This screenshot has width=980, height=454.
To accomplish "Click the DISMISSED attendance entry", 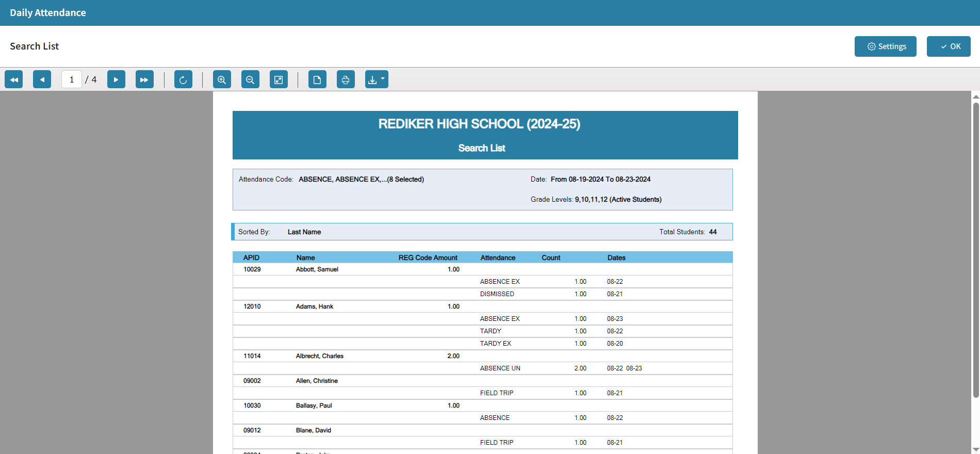I will pyautogui.click(x=497, y=294).
